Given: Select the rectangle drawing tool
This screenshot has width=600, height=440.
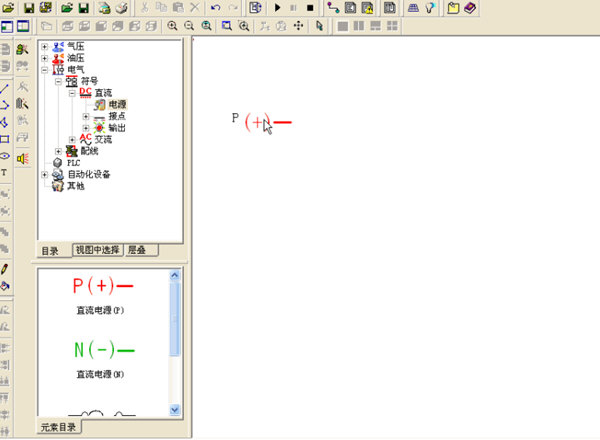Looking at the screenshot, I should 5,139.
